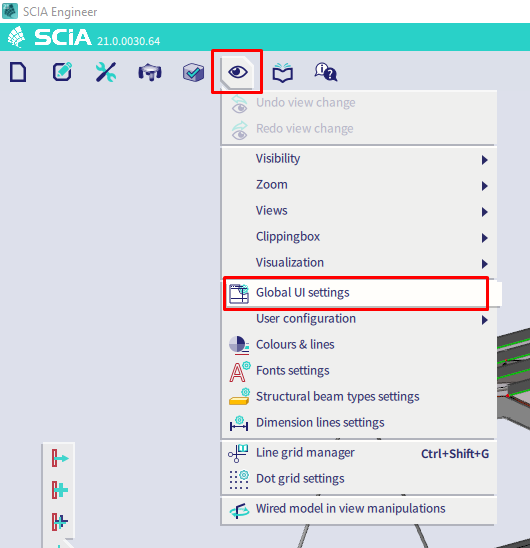530x548 pixels.
Task: Select Global UI settings menu entry
Action: tap(356, 293)
